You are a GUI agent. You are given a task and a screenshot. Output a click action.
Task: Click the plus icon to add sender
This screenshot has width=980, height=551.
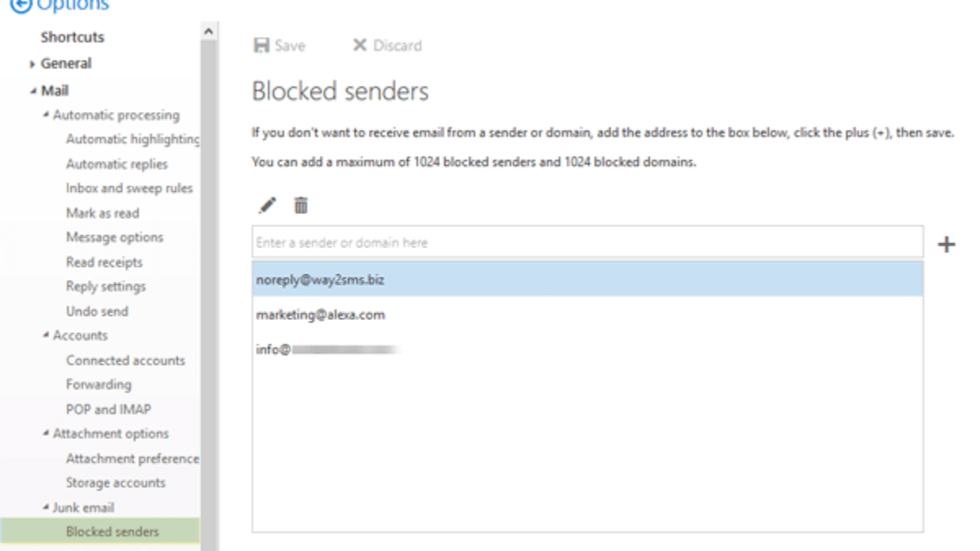coord(946,244)
